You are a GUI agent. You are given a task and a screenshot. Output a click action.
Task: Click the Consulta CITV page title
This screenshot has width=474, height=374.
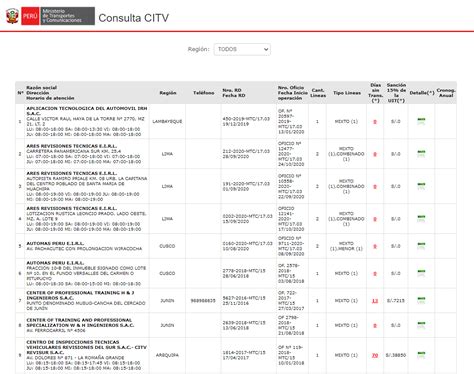(x=134, y=18)
